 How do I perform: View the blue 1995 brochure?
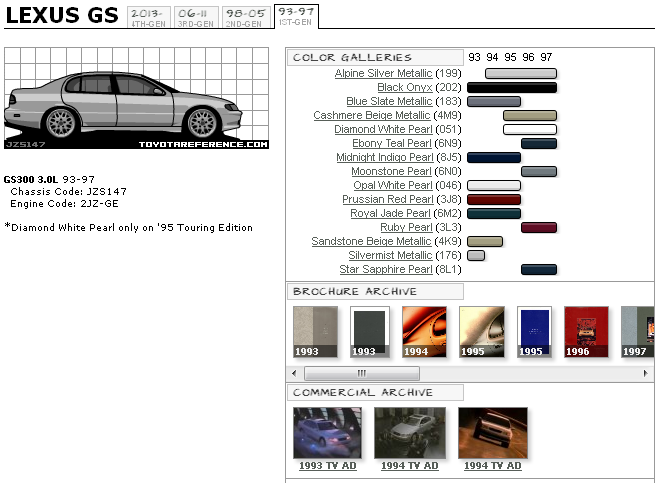tap(534, 332)
